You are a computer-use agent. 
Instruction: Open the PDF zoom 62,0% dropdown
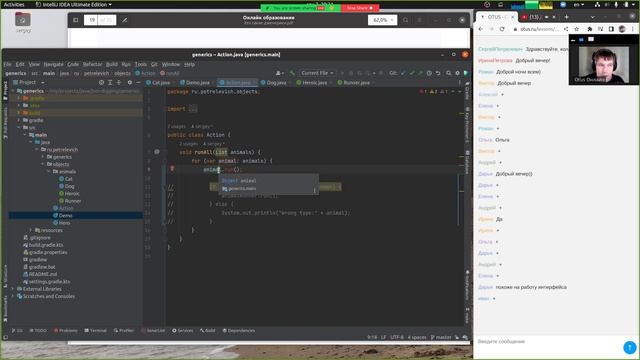[x=382, y=20]
